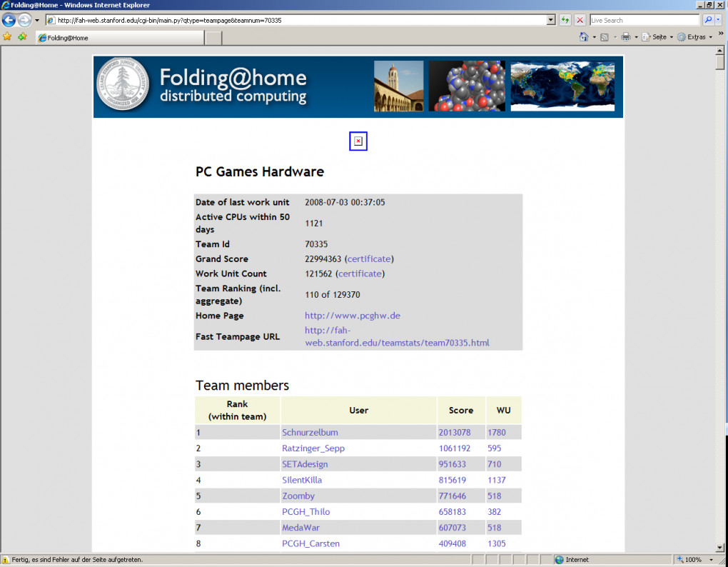728x567 pixels.
Task: Go forward with the Forward arrow
Action: click(x=24, y=20)
